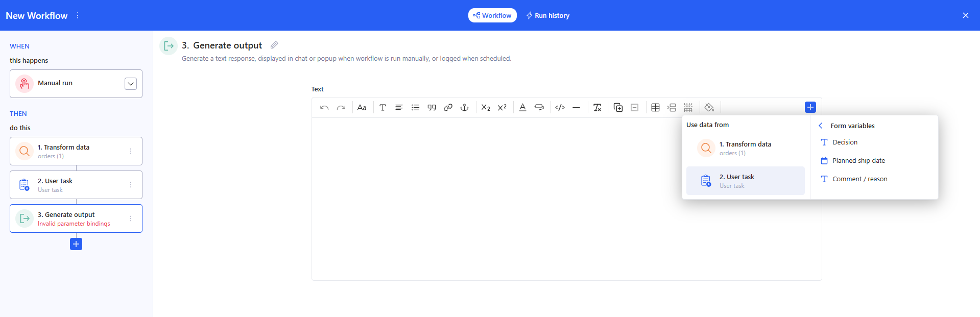The height and width of the screenshot is (317, 980).
Task: Switch to the Run history tab
Action: [x=548, y=16]
